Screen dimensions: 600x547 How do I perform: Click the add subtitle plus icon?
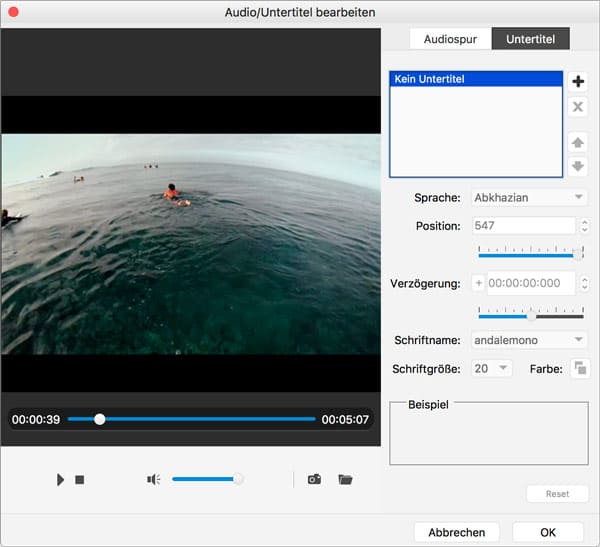pos(578,81)
